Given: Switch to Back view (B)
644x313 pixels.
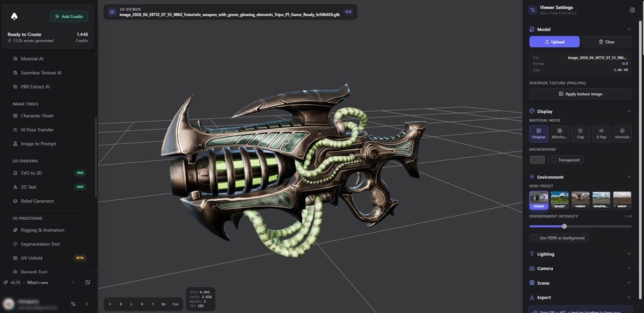Looking at the screenshot, I should (121, 304).
